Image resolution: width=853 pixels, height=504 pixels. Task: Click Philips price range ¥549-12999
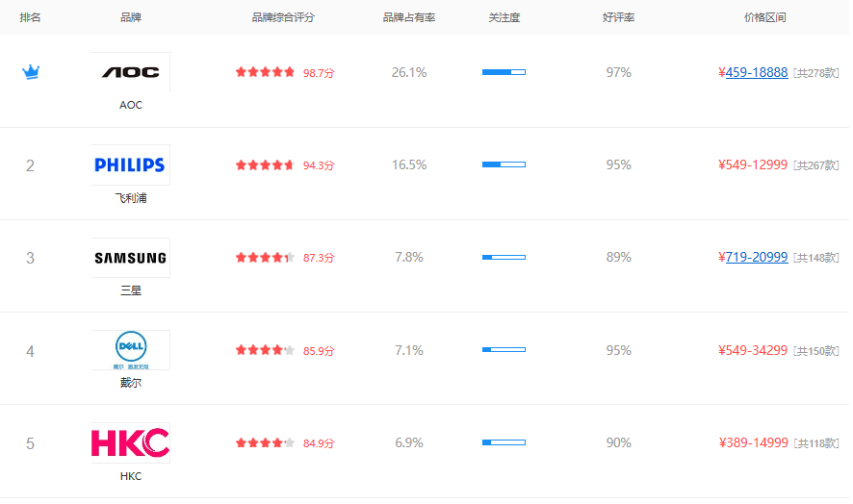coord(753,164)
